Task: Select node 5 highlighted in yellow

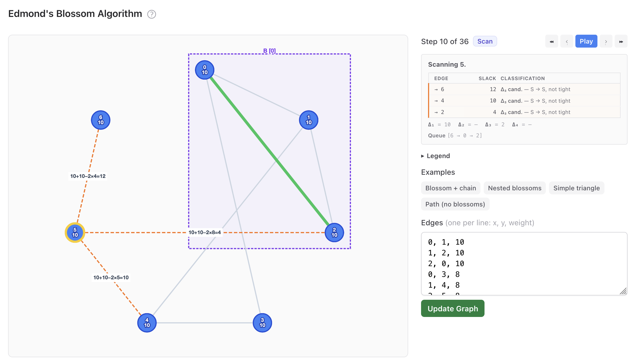Action: point(75,233)
